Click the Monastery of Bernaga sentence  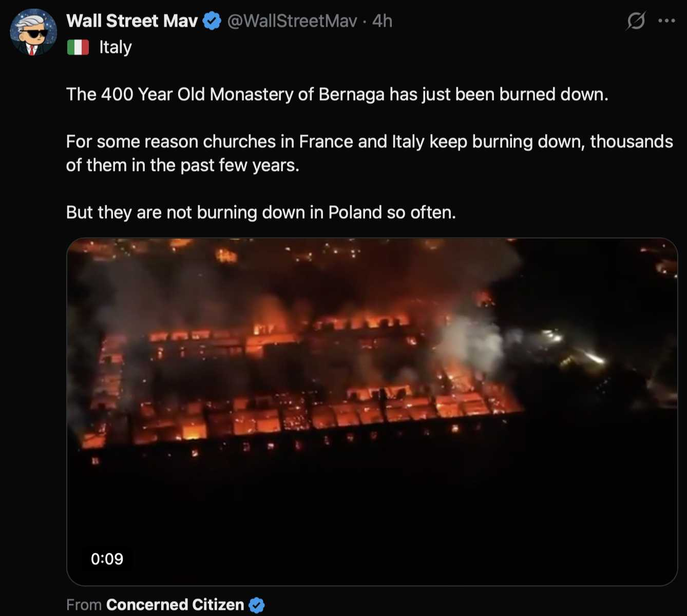click(x=337, y=94)
